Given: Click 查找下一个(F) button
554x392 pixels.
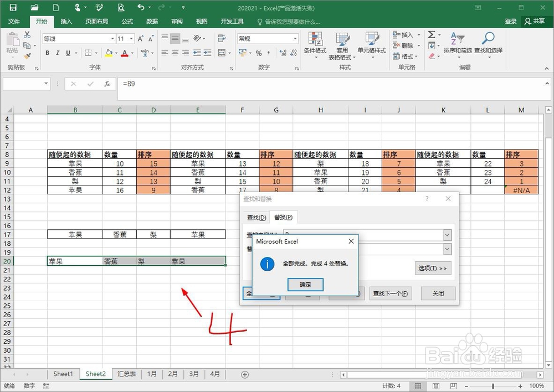Looking at the screenshot, I should pyautogui.click(x=391, y=293).
